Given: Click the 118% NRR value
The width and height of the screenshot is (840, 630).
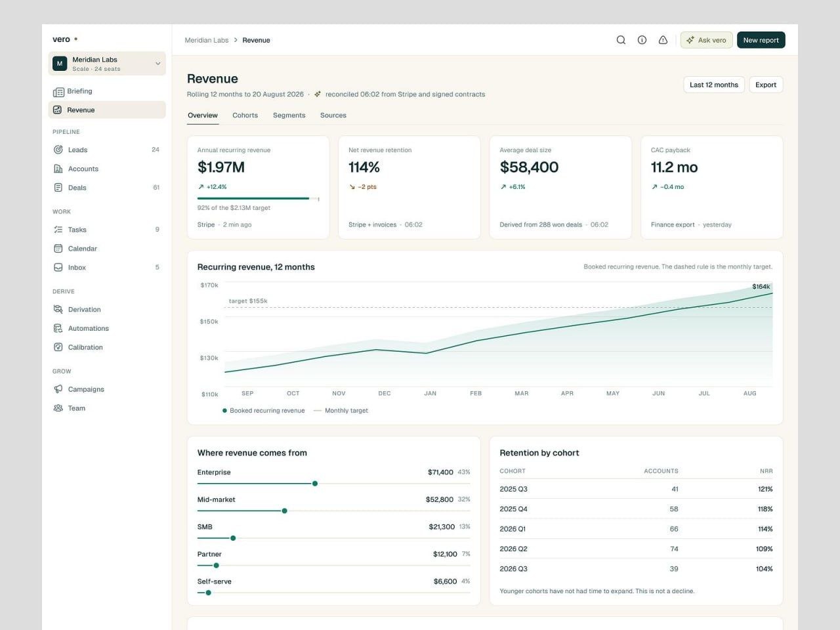Looking at the screenshot, I should (x=765, y=509).
